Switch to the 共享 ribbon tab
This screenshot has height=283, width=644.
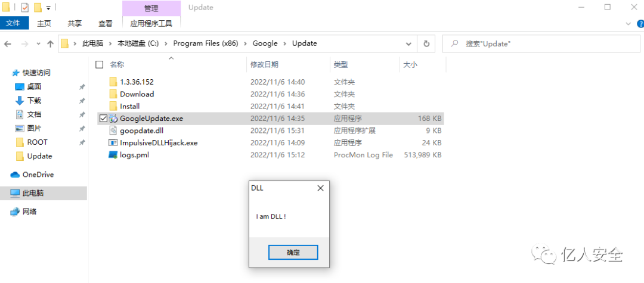click(x=75, y=24)
